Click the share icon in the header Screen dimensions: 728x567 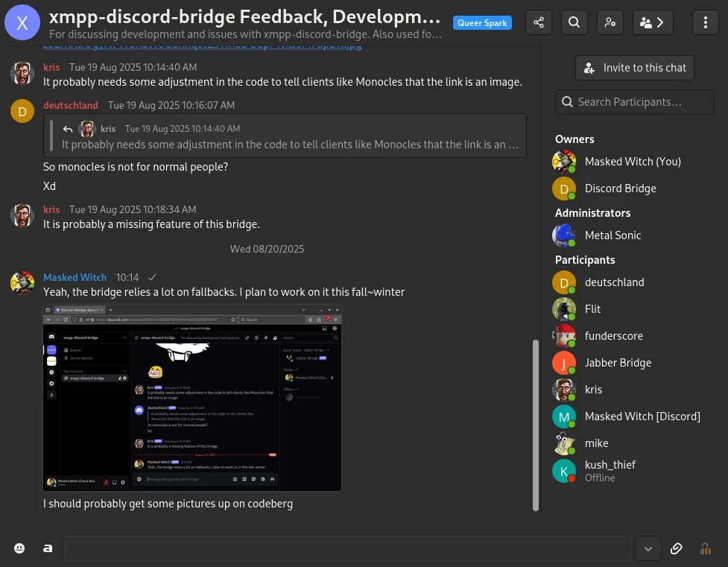tap(539, 22)
